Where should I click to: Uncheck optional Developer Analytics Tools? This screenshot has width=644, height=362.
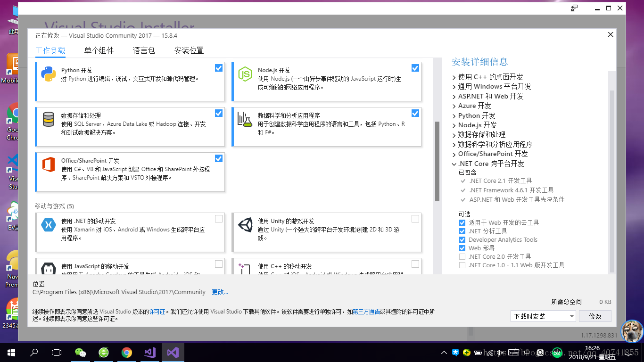[x=462, y=239]
